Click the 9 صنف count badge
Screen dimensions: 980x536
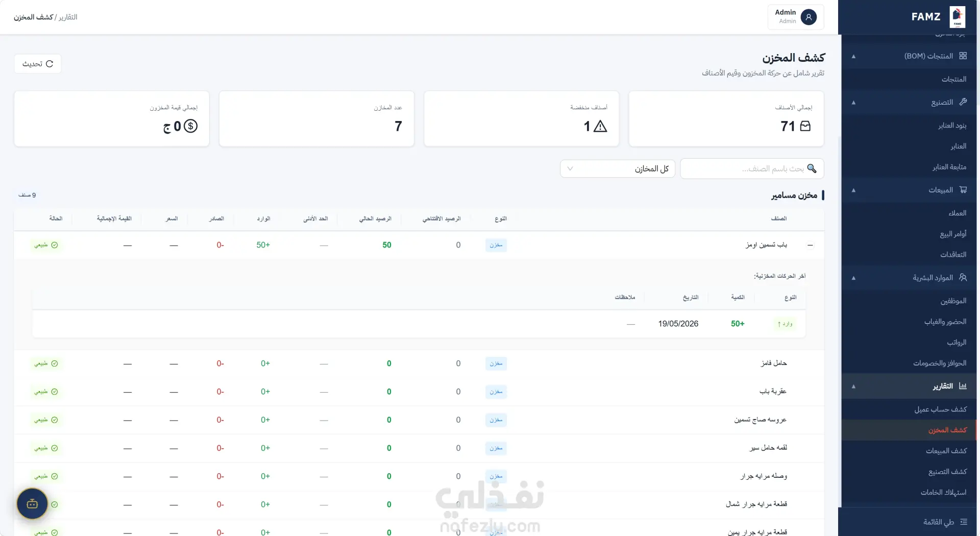27,195
